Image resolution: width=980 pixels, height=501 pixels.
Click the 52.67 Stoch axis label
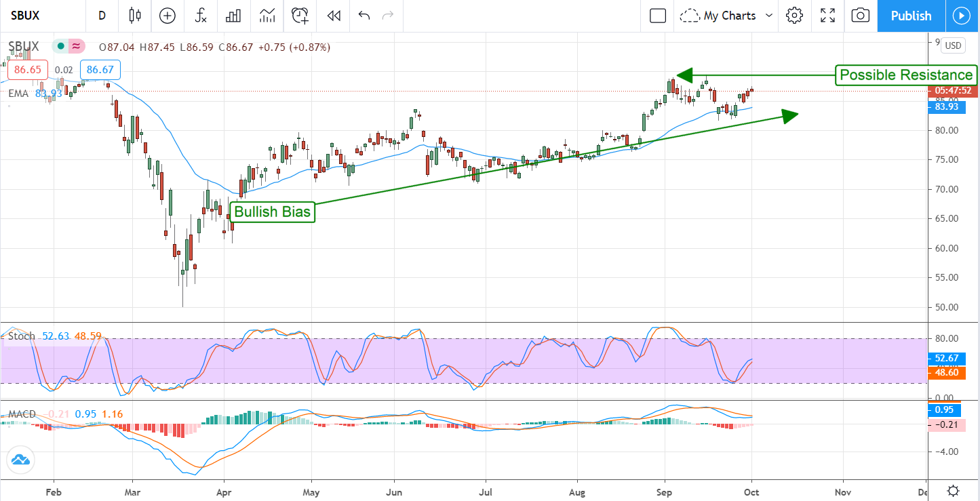947,359
